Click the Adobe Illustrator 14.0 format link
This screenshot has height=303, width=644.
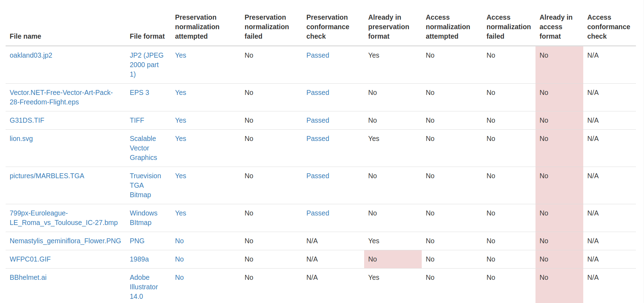point(144,287)
